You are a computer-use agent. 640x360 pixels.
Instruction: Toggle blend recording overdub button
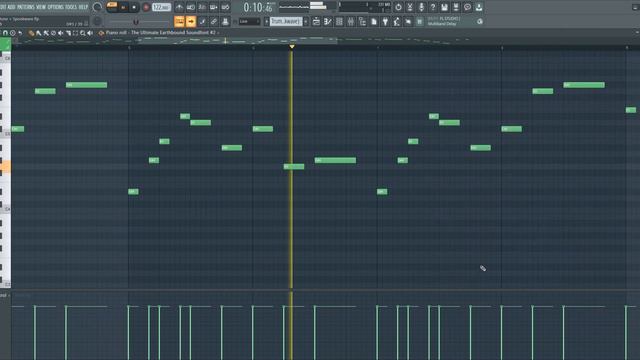(213, 7)
